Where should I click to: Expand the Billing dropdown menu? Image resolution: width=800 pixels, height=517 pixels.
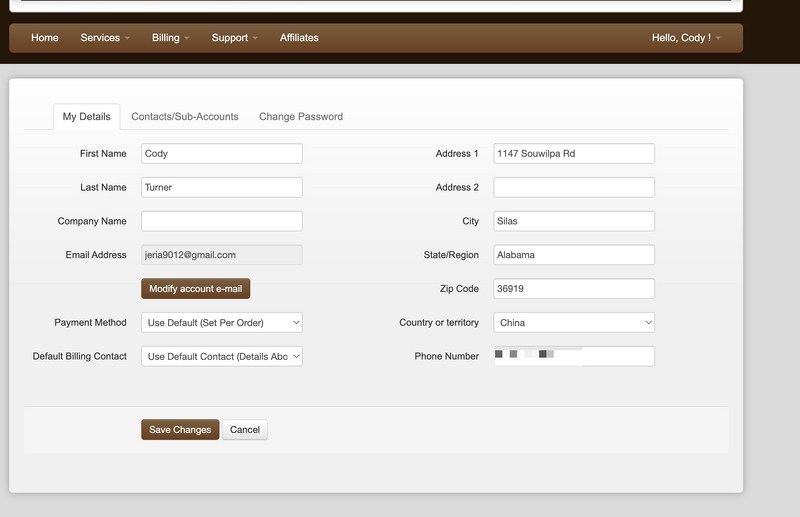pyautogui.click(x=170, y=38)
